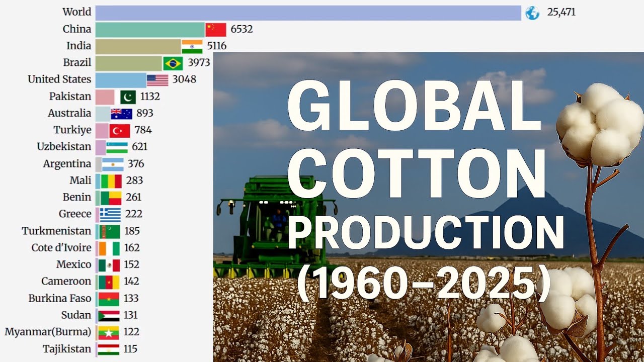Click the Australia label
The width and height of the screenshot is (644, 362).
pyautogui.click(x=69, y=113)
